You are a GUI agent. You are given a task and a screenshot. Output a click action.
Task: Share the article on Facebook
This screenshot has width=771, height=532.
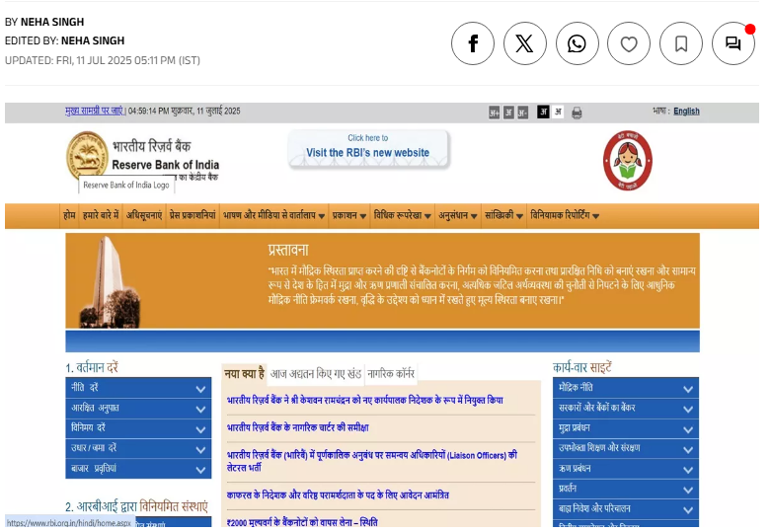pyautogui.click(x=473, y=43)
